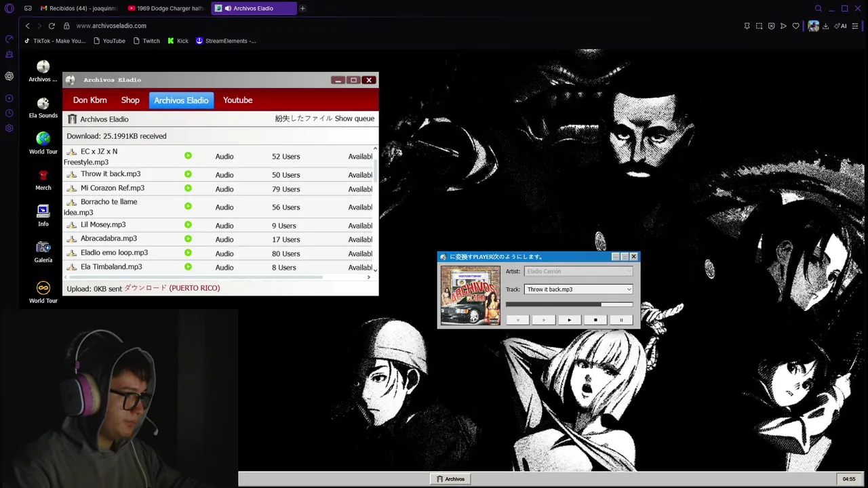Open the Kick bookmark
The width and height of the screenshot is (868, 488).
coord(178,41)
